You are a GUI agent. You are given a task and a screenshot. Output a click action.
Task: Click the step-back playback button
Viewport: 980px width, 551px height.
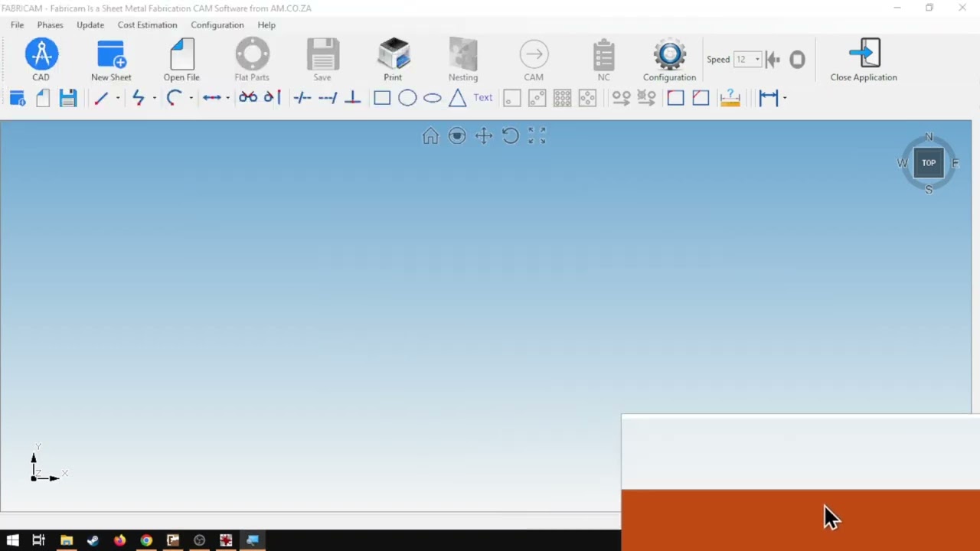773,60
